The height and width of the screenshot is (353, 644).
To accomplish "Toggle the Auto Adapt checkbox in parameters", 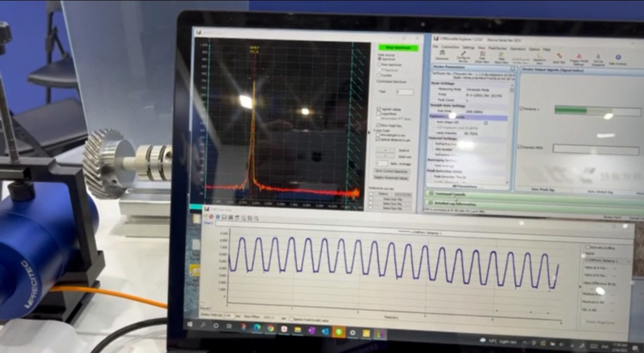I will (486, 123).
